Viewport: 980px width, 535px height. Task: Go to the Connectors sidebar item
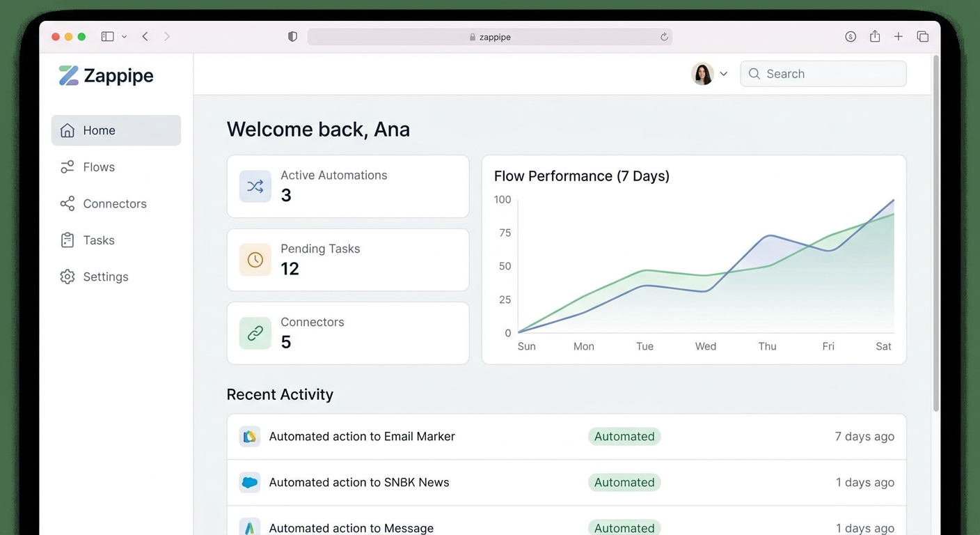click(x=104, y=203)
